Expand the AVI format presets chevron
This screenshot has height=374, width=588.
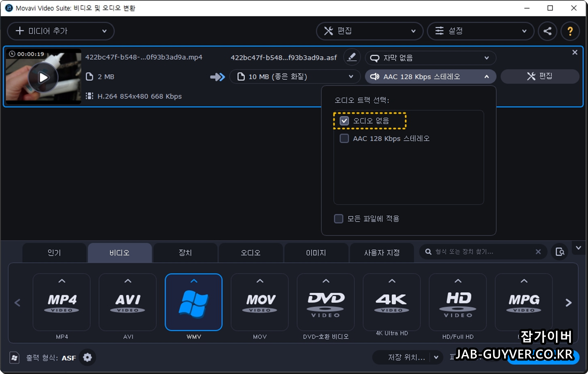[x=128, y=281]
